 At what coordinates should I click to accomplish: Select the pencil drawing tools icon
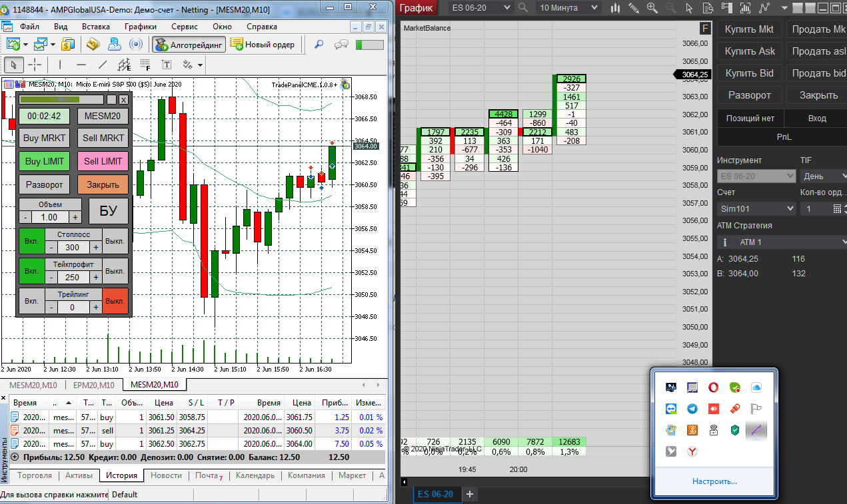[634, 8]
